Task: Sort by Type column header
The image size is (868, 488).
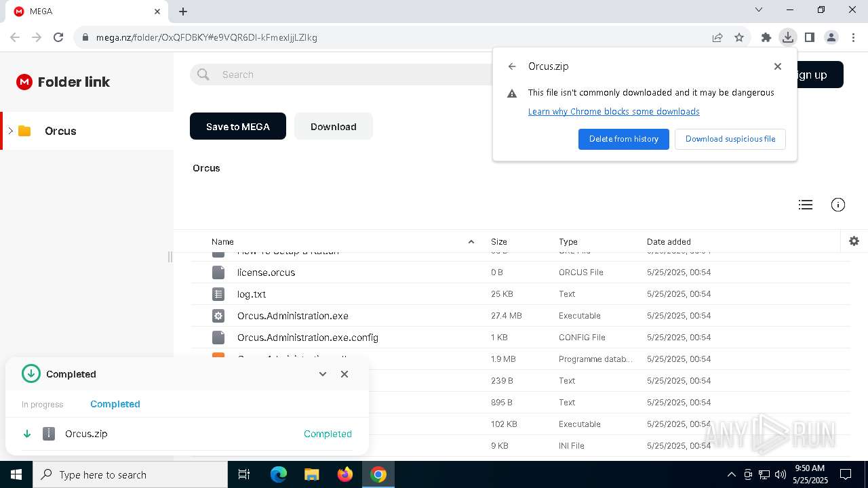Action: [568, 241]
